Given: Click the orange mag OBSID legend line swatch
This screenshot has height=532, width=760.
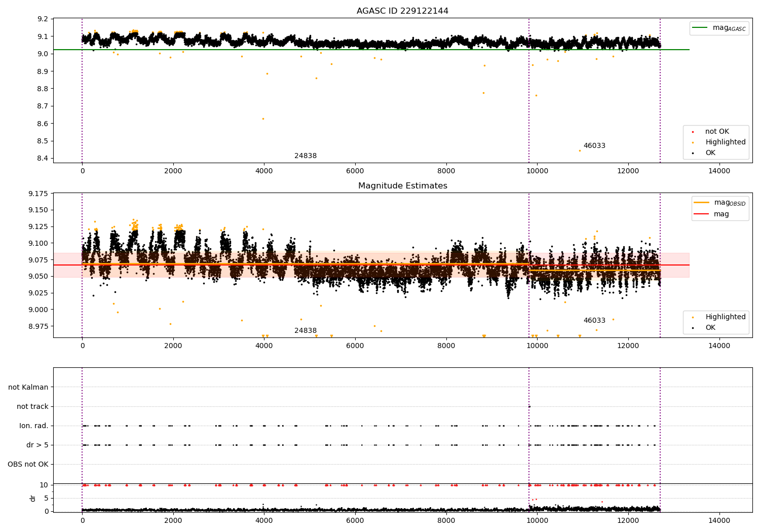Looking at the screenshot, I should pos(701,202).
